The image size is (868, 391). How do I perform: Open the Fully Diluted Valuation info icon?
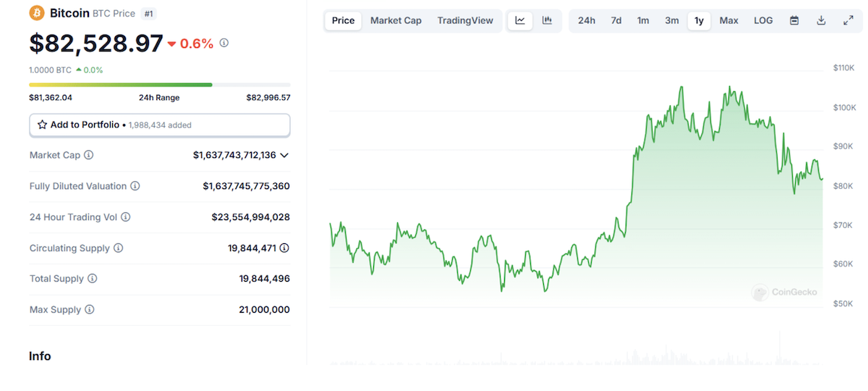(135, 186)
